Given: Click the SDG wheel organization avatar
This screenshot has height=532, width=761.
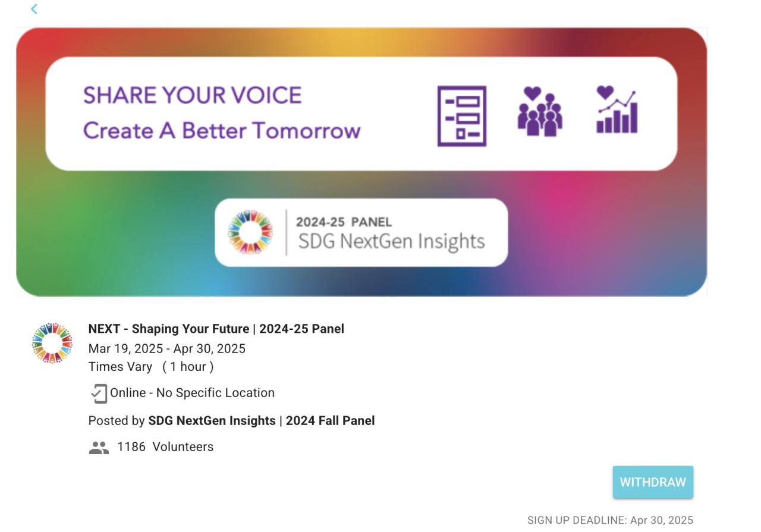Looking at the screenshot, I should point(52,343).
